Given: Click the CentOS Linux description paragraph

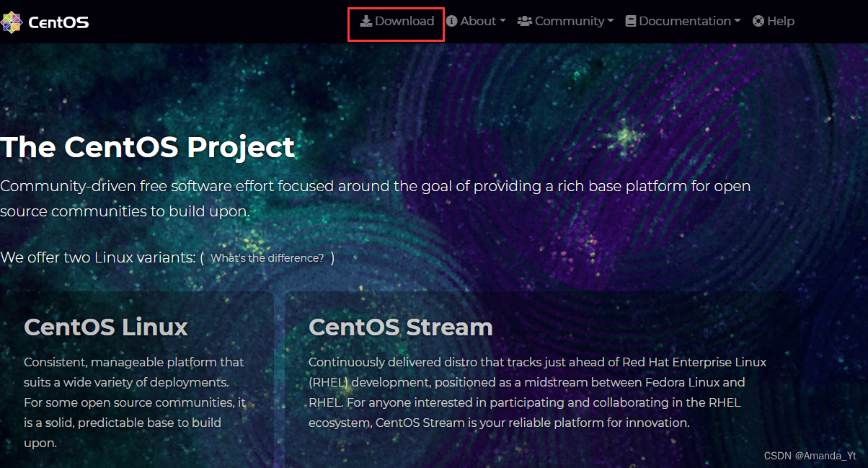Looking at the screenshot, I should click(135, 402).
